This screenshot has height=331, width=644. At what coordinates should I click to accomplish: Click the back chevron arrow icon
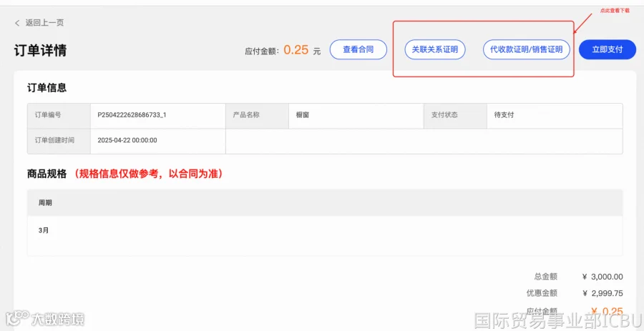pyautogui.click(x=17, y=23)
